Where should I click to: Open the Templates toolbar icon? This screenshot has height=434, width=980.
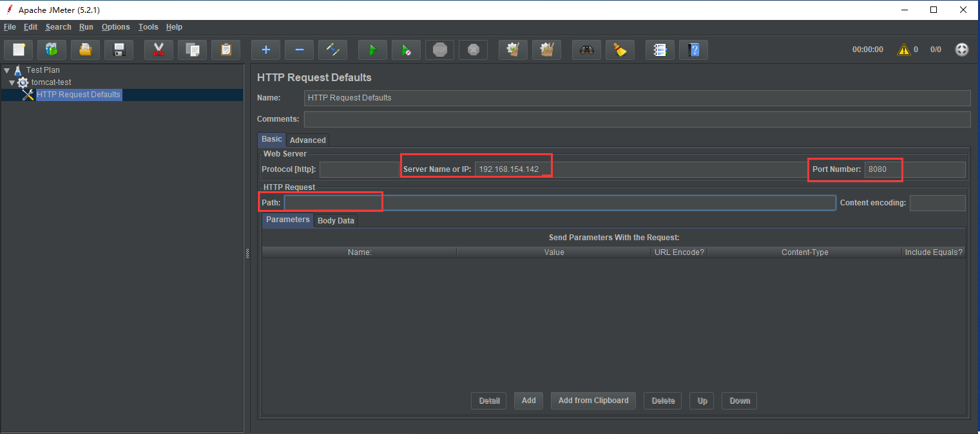point(52,50)
